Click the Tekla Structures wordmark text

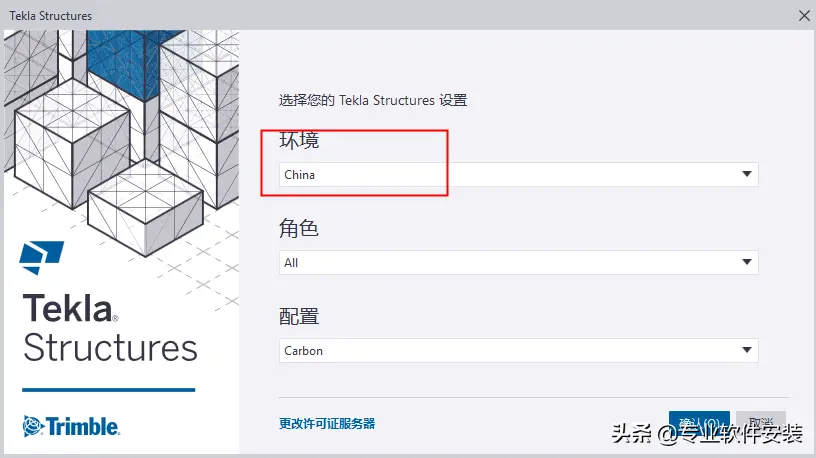(x=110, y=328)
